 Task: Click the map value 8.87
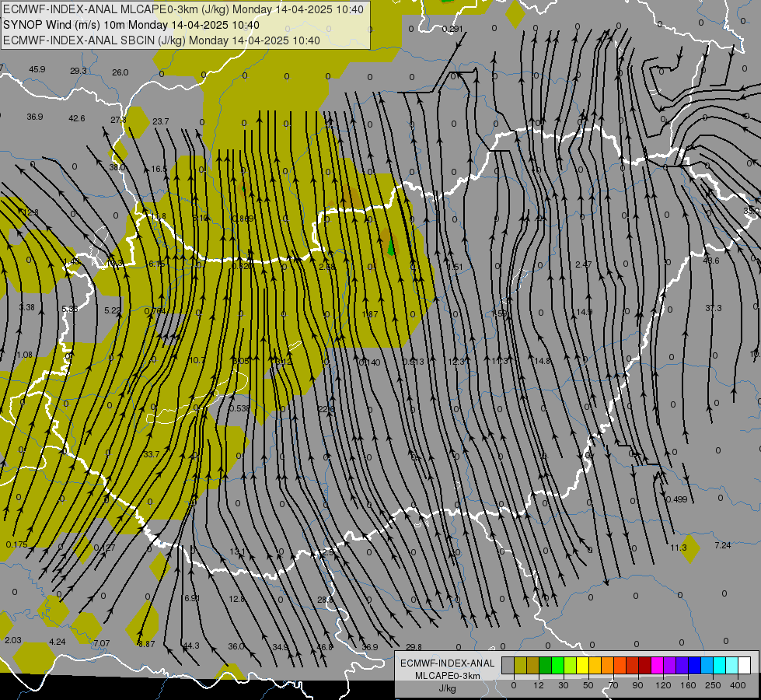pos(147,644)
